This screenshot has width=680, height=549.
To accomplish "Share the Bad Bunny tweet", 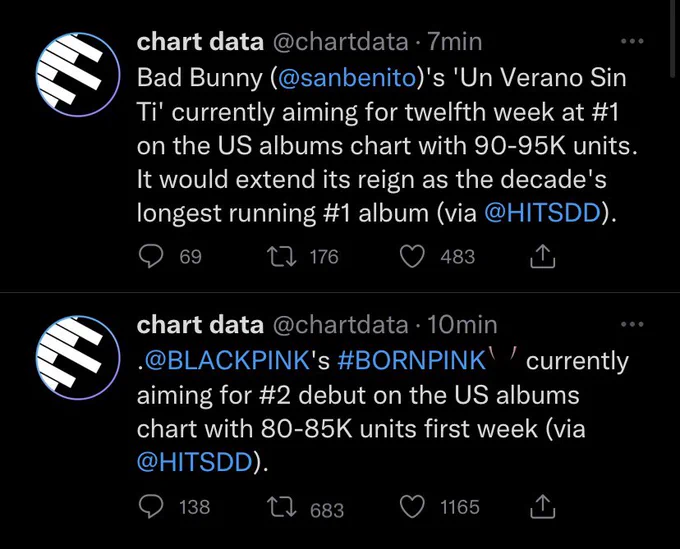I will click(x=543, y=256).
